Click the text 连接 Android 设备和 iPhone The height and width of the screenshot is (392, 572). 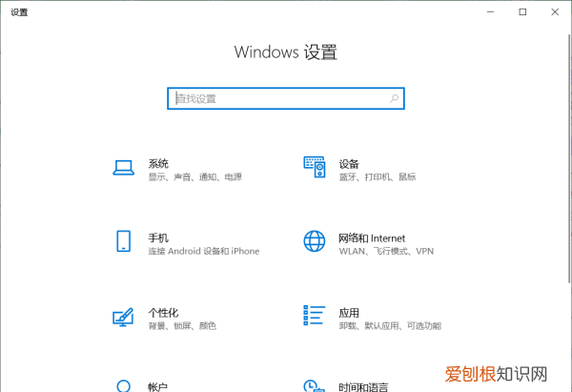click(x=204, y=251)
